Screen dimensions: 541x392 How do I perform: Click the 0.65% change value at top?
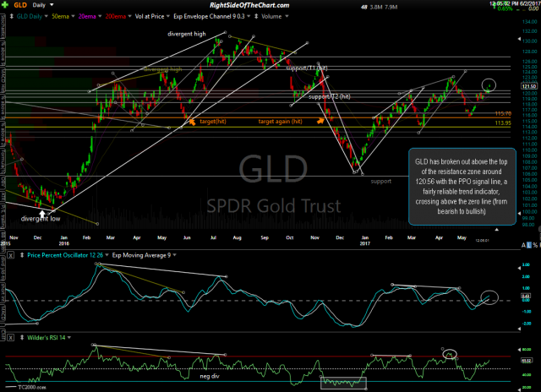pos(505,9)
